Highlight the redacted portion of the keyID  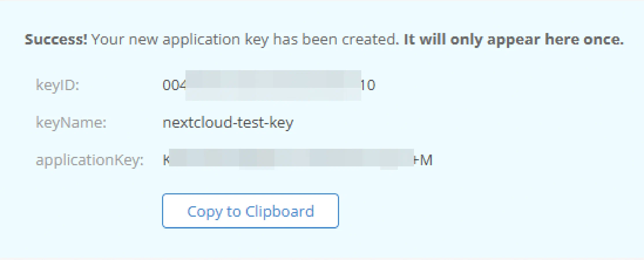click(273, 85)
